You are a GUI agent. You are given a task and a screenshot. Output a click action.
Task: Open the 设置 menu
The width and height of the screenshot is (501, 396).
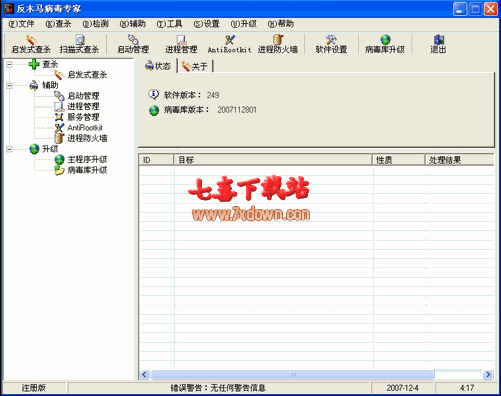207,24
